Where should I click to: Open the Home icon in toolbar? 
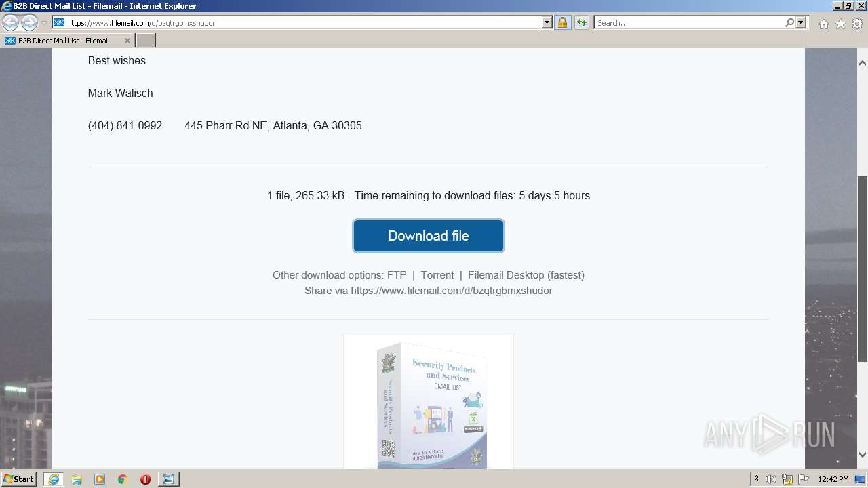point(823,24)
